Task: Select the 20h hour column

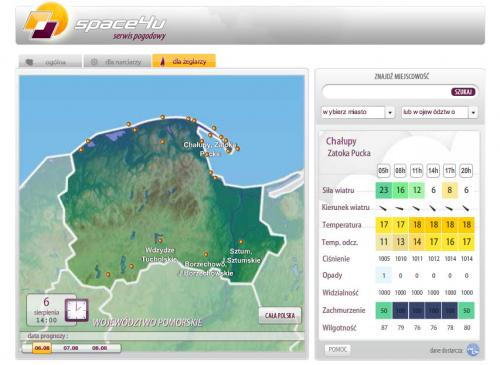Action: click(466, 171)
